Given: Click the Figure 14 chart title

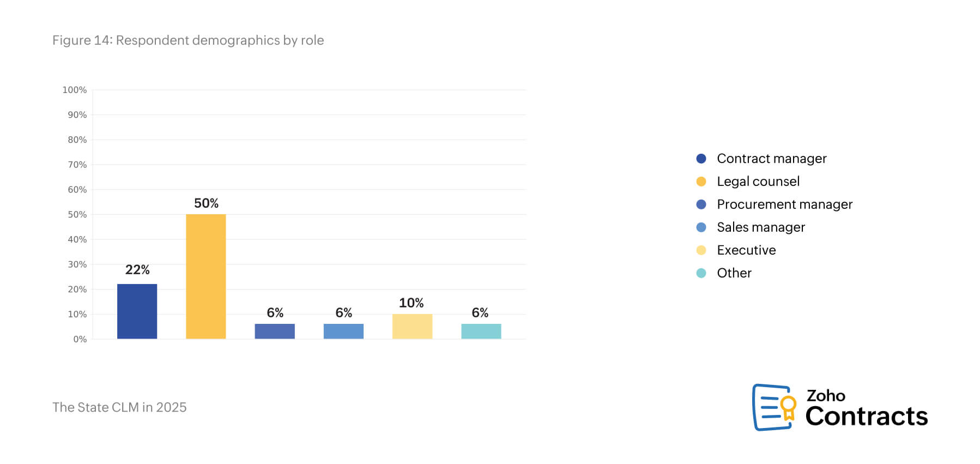Looking at the screenshot, I should point(188,40).
